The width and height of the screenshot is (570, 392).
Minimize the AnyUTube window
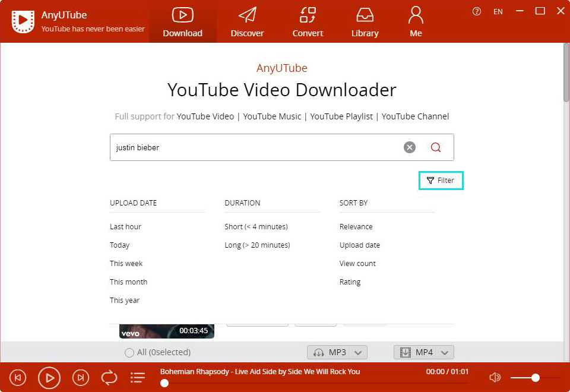coord(520,11)
